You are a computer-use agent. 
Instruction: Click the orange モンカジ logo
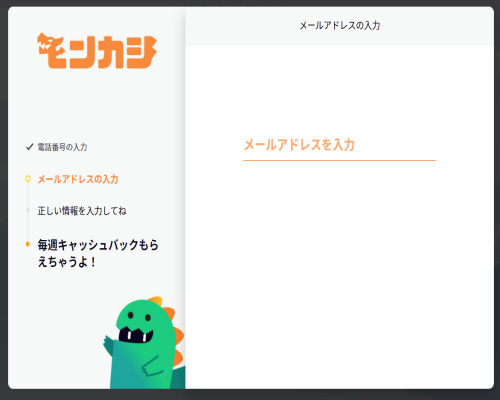pyautogui.click(x=97, y=51)
